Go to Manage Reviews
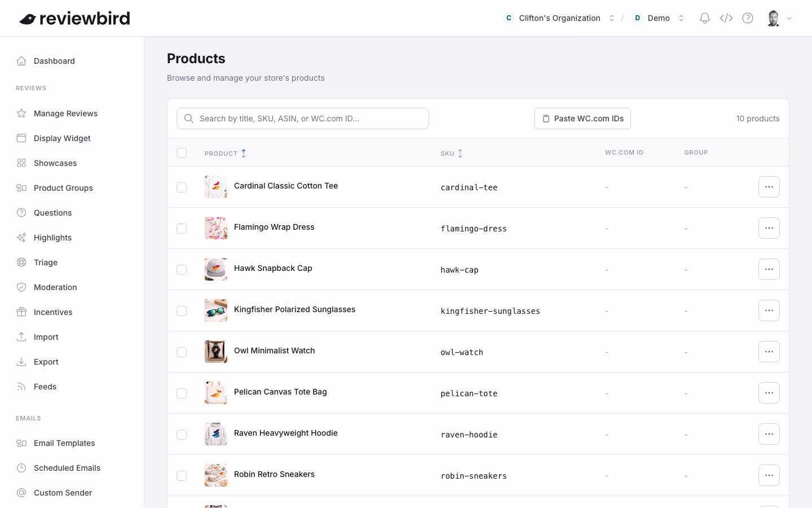 pos(65,113)
